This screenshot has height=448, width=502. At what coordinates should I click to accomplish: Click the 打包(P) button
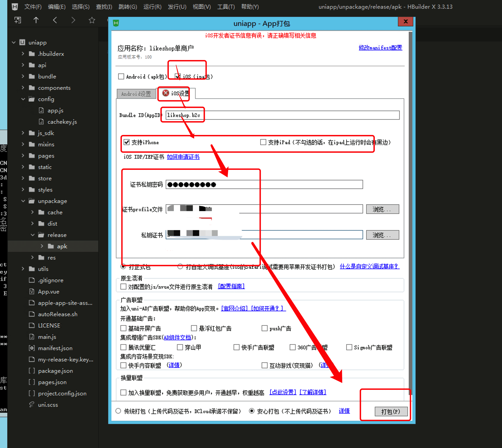point(391,411)
